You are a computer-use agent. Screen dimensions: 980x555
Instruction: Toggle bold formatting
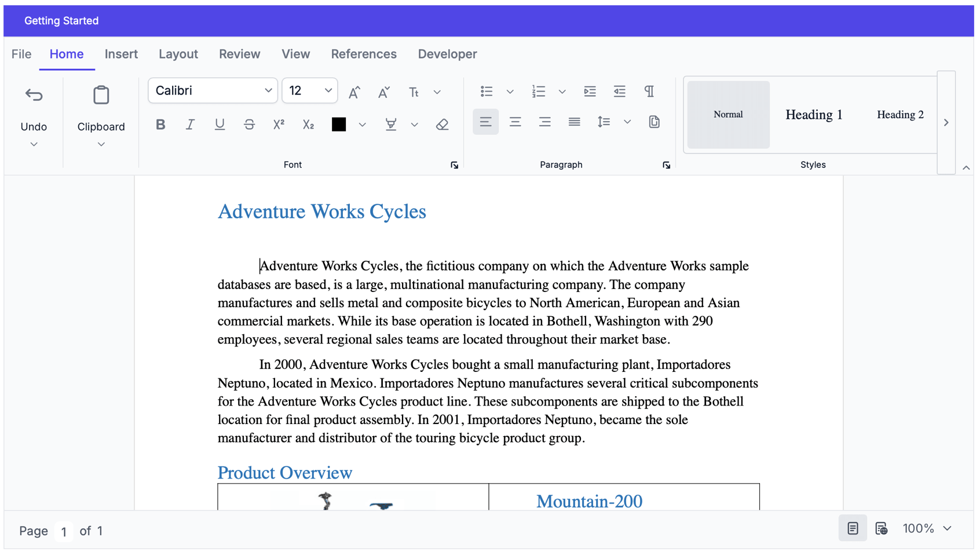click(x=160, y=123)
